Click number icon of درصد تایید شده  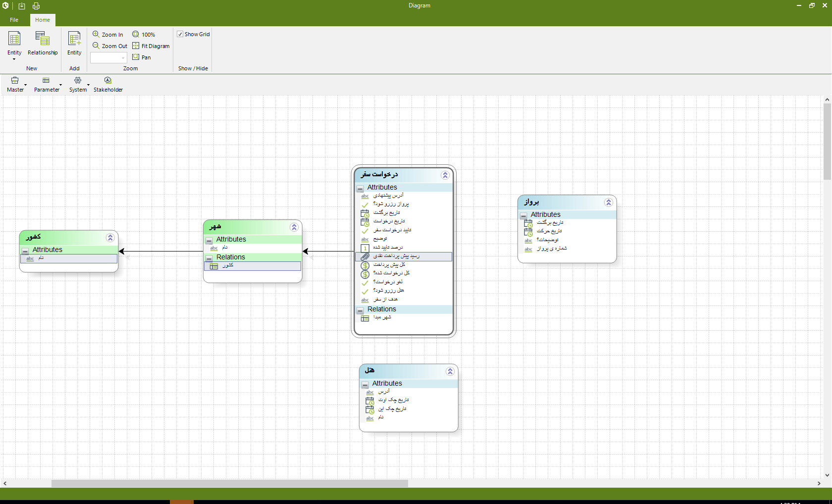coord(365,248)
